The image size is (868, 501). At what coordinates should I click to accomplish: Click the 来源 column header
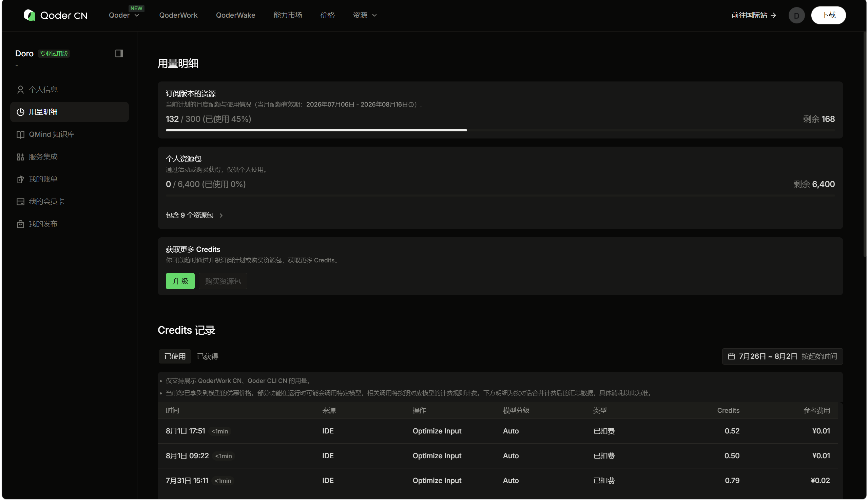[329, 410]
